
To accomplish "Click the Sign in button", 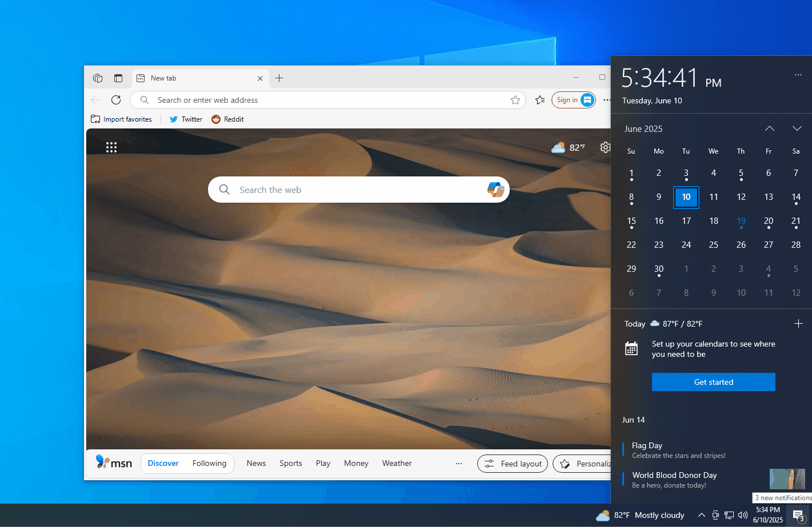I will click(x=573, y=100).
